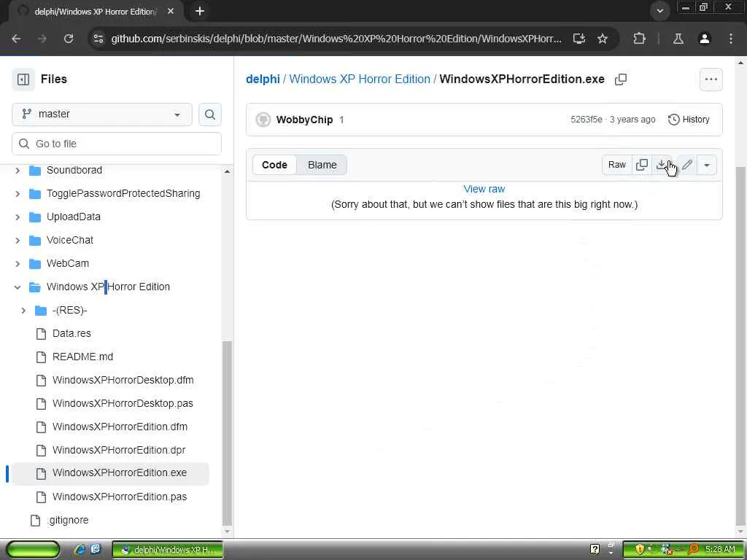Viewport: 747px width, 560px height.
Task: Open the VoiceChat folder
Action: pyautogui.click(x=69, y=240)
